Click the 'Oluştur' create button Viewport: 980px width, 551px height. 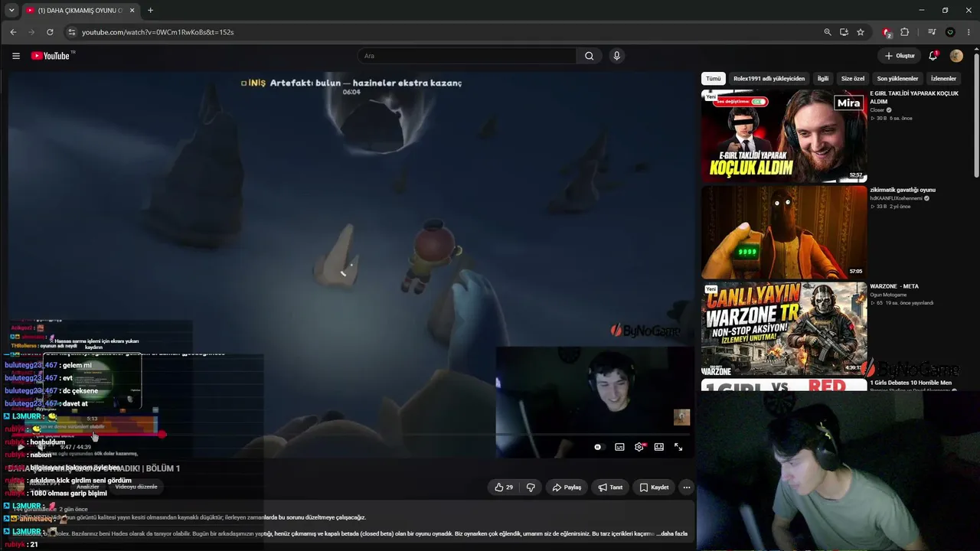(x=900, y=56)
